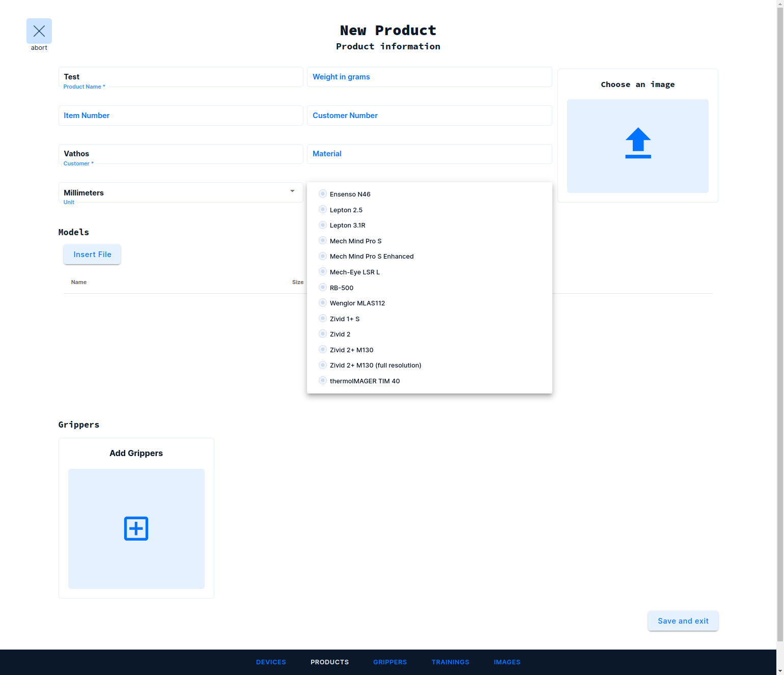Choose the Mech-Eye LSR L radio button
784x675 pixels.
coord(323,272)
